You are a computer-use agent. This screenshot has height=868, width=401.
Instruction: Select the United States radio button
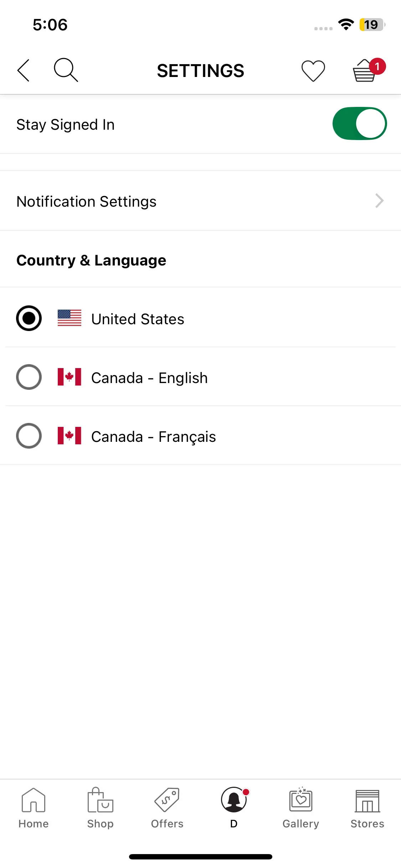(29, 318)
